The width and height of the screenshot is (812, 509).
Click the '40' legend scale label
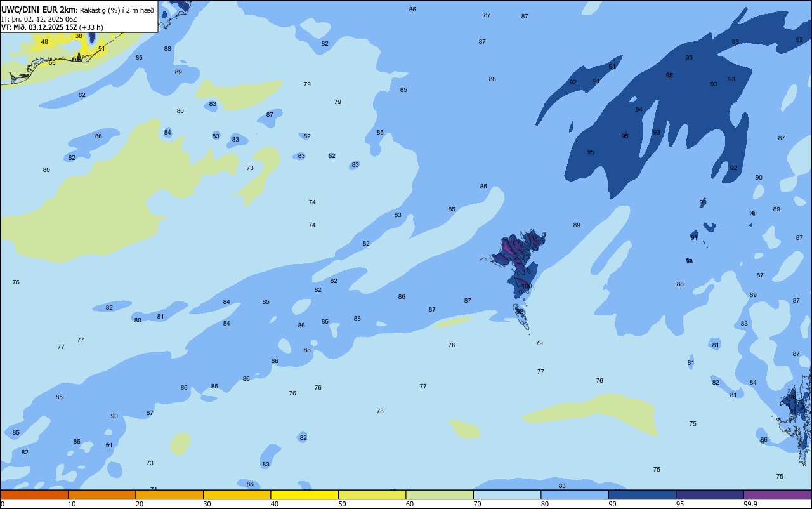coord(275,504)
